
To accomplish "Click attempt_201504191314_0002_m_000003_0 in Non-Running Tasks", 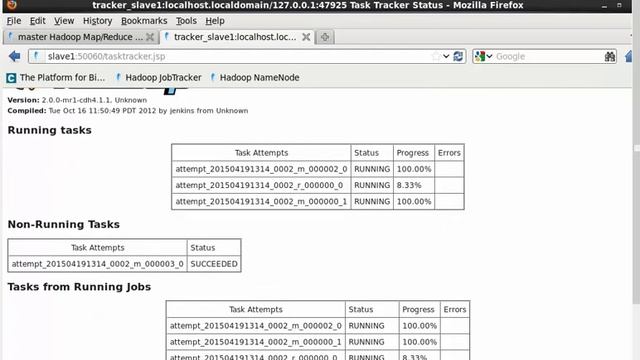I will [98, 264].
